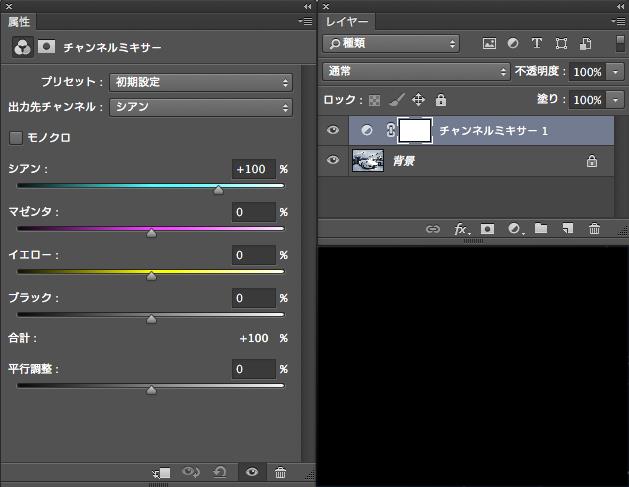
Task: Click the マゼンタ value field
Action: pos(254,212)
